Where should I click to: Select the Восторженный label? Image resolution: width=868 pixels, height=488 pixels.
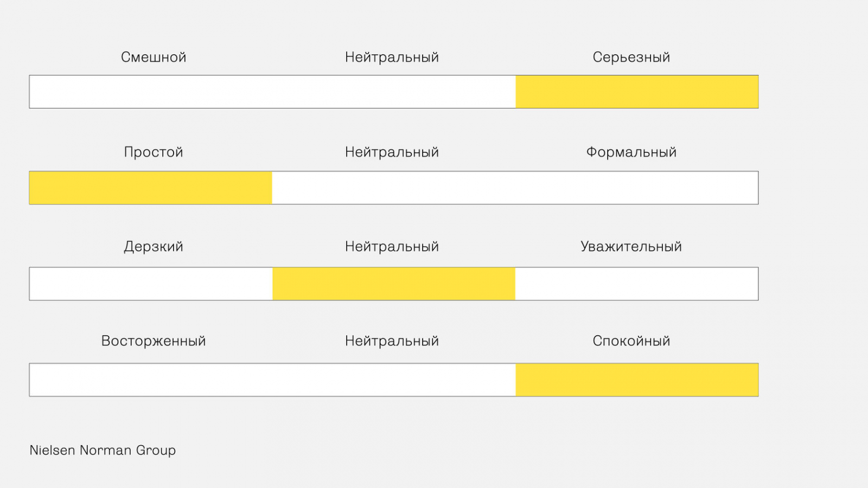point(154,341)
